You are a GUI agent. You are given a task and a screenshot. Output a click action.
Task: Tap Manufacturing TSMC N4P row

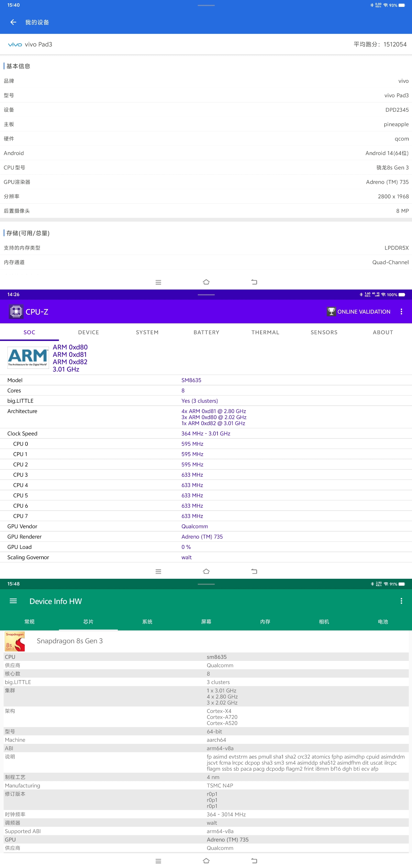206,785
